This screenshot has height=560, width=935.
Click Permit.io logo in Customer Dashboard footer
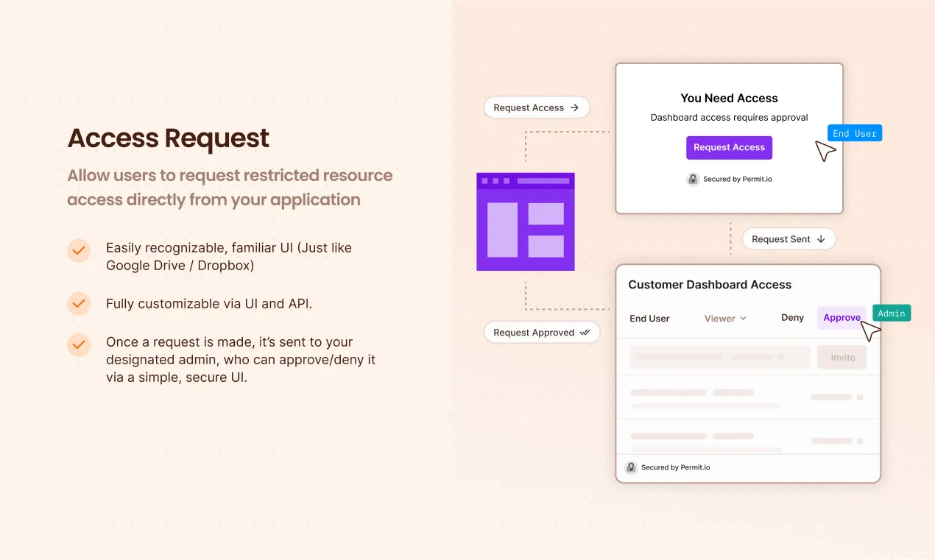pos(631,467)
